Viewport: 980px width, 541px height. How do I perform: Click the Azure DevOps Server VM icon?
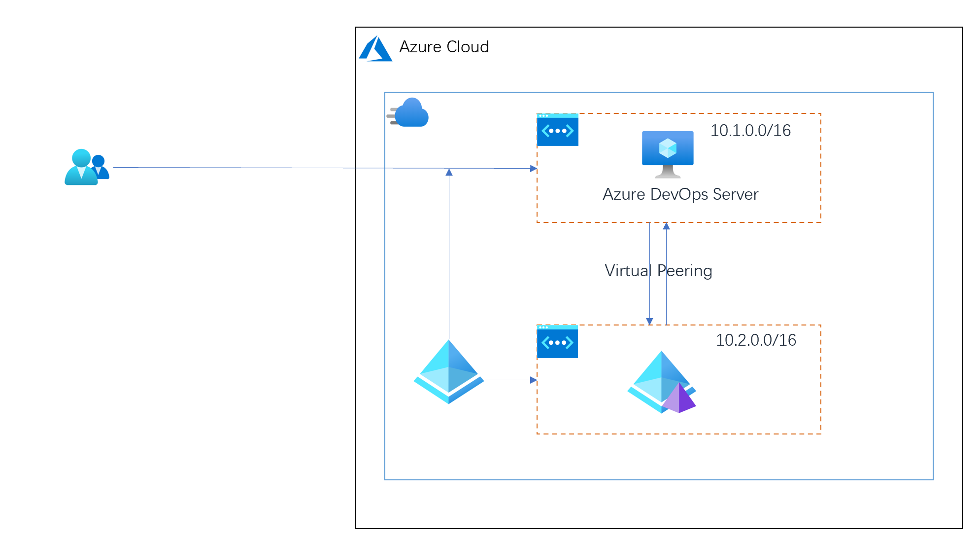pos(668,154)
